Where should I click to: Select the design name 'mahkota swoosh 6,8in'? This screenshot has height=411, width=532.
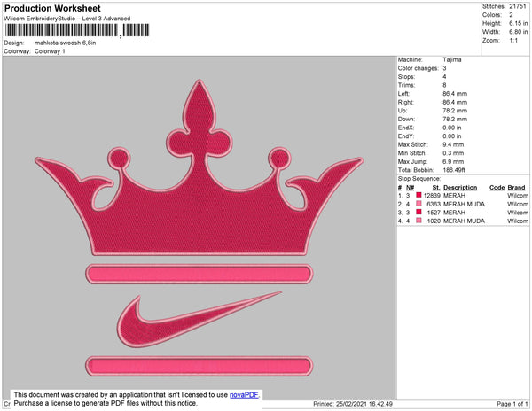point(65,43)
